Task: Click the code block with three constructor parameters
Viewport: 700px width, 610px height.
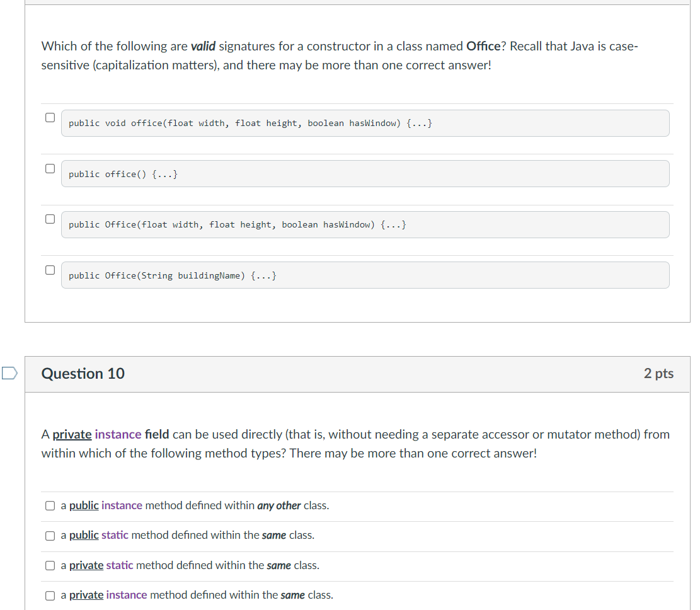Action: tap(365, 224)
